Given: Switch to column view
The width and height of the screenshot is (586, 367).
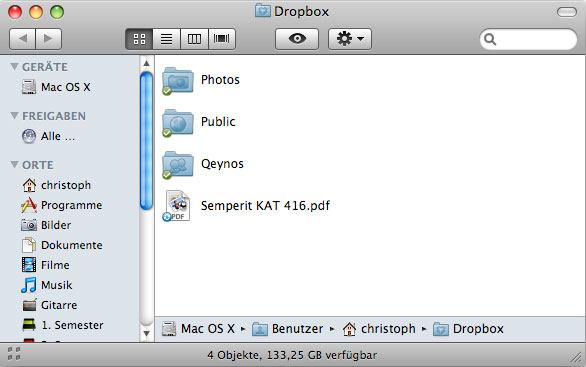Looking at the screenshot, I should [194, 39].
